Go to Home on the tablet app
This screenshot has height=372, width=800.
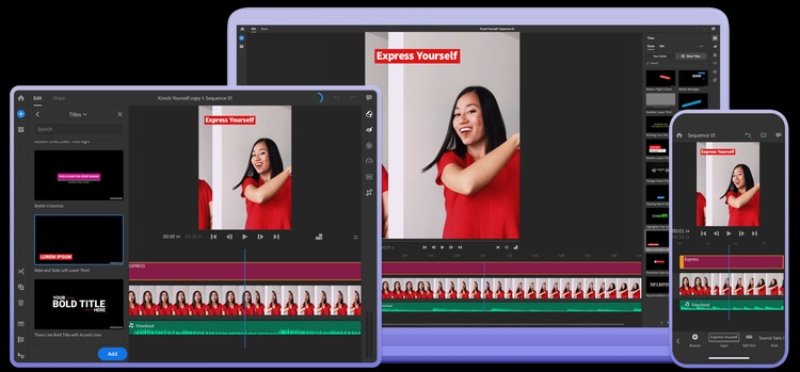click(x=20, y=98)
